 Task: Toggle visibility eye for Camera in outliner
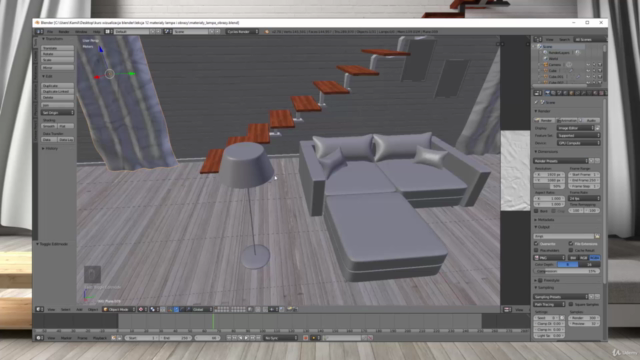tap(588, 64)
